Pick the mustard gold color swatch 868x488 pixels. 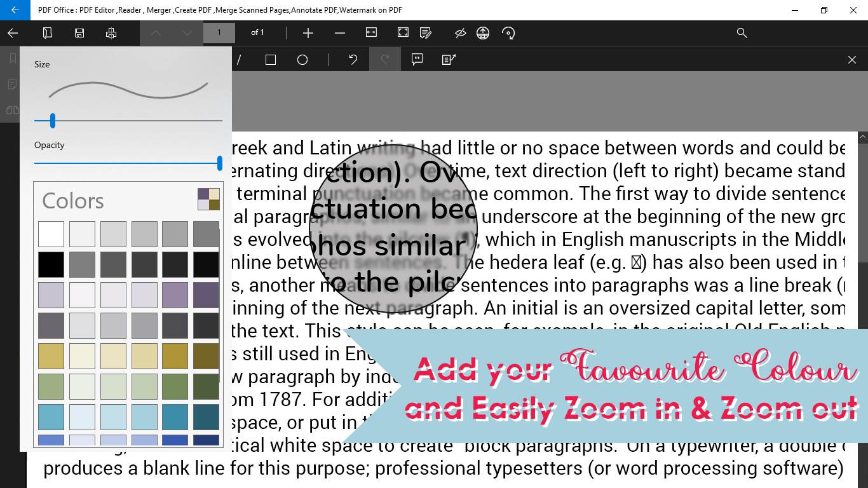(51, 356)
